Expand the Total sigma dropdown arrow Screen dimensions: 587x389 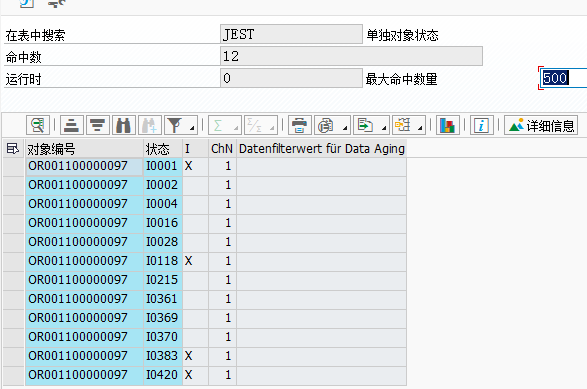(x=236, y=128)
